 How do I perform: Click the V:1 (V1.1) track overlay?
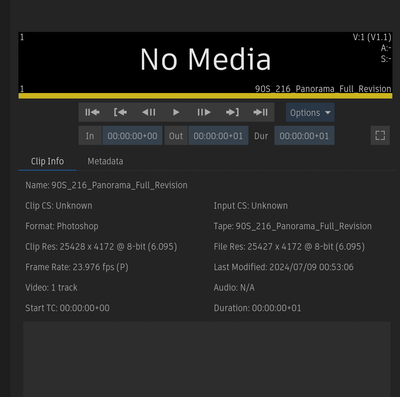coord(372,37)
